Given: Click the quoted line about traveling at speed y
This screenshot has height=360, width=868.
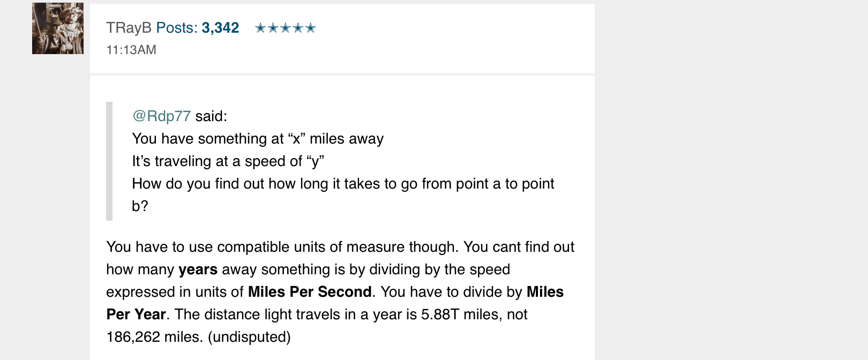Looking at the screenshot, I should [x=228, y=161].
